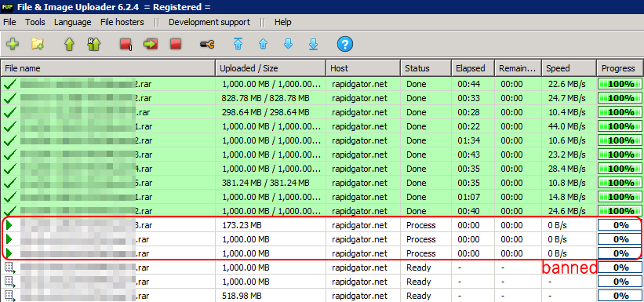Click the FUP application icon in the title bar
The width and height of the screenshot is (644, 302).
click(x=7, y=6)
